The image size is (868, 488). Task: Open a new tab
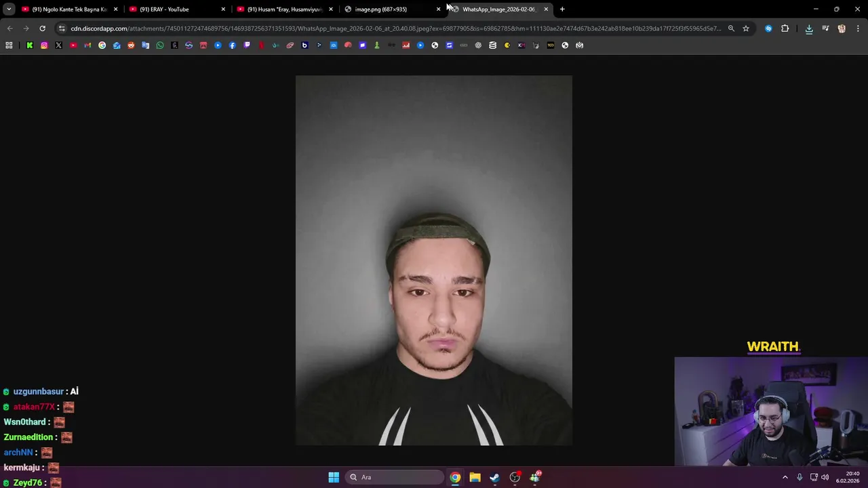[562, 9]
